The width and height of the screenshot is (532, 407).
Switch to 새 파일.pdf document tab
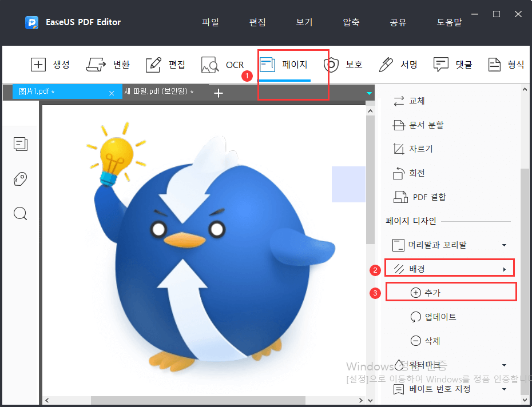click(159, 91)
